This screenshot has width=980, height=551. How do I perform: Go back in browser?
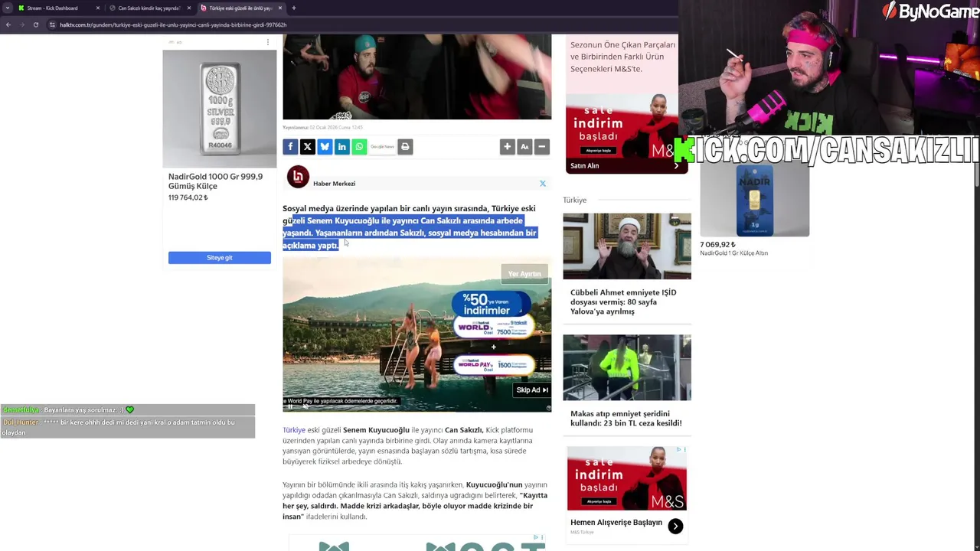[8, 24]
